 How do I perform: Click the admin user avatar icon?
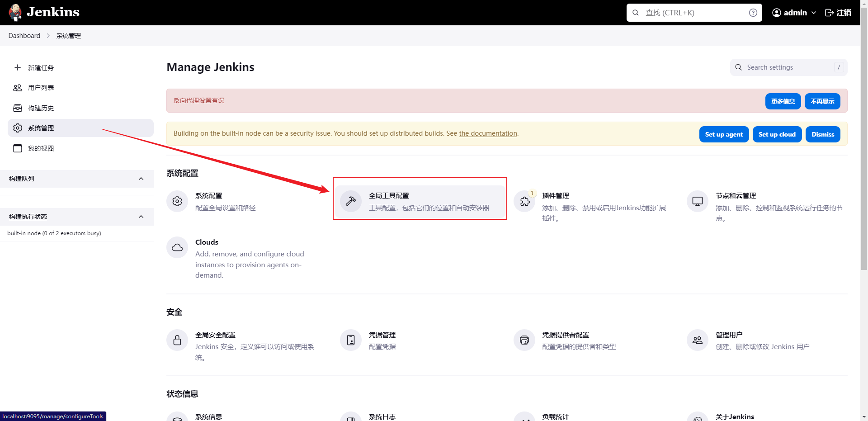pos(777,13)
